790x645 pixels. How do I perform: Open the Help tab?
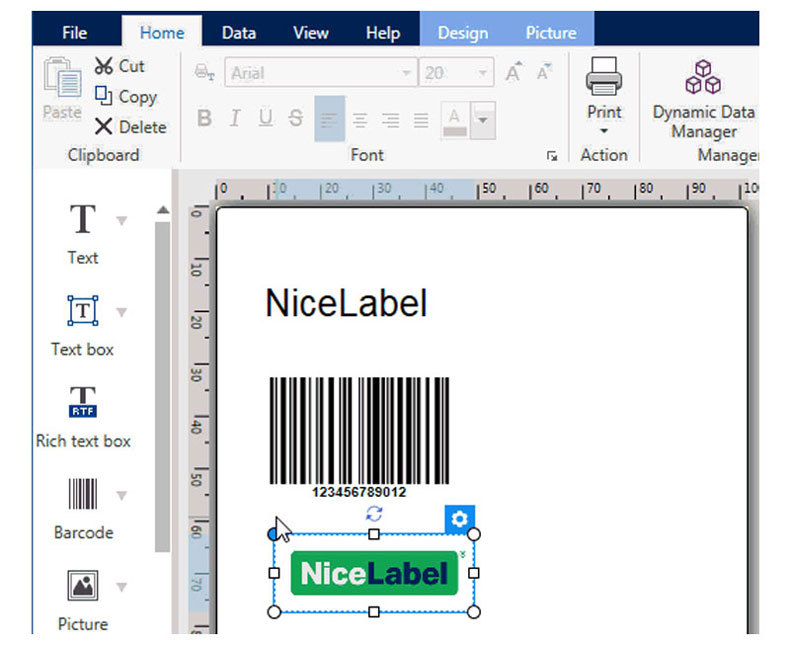pyautogui.click(x=383, y=33)
